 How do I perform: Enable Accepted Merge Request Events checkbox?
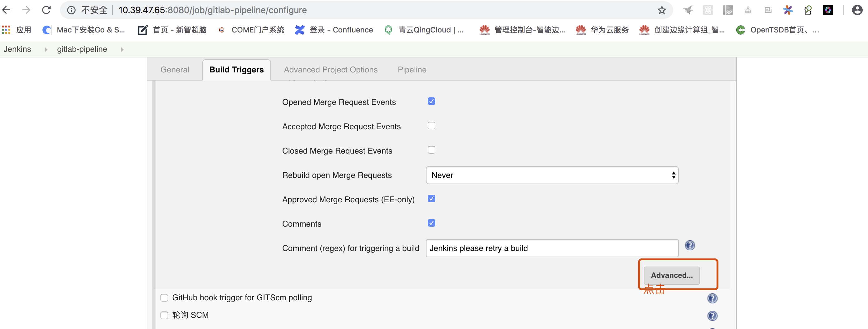[x=431, y=125]
